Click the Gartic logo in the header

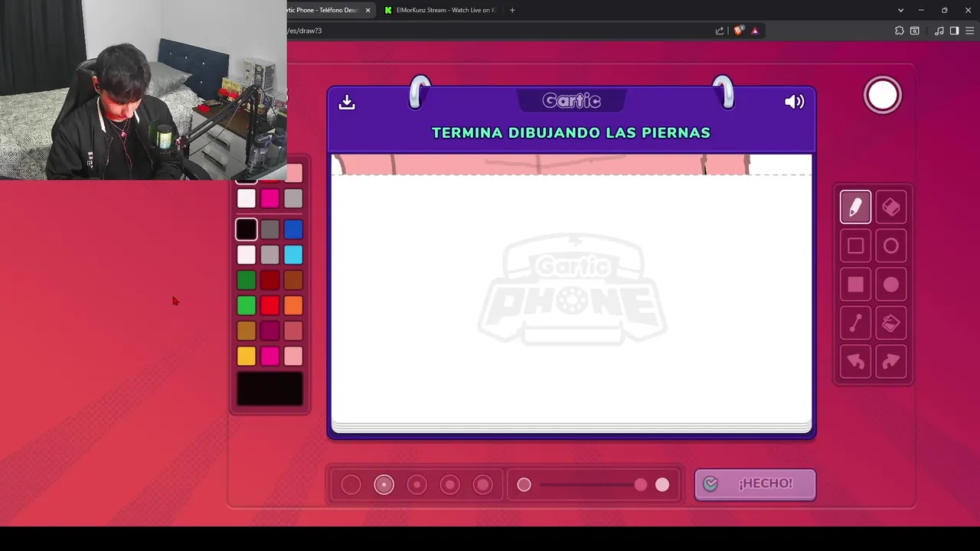coord(571,100)
